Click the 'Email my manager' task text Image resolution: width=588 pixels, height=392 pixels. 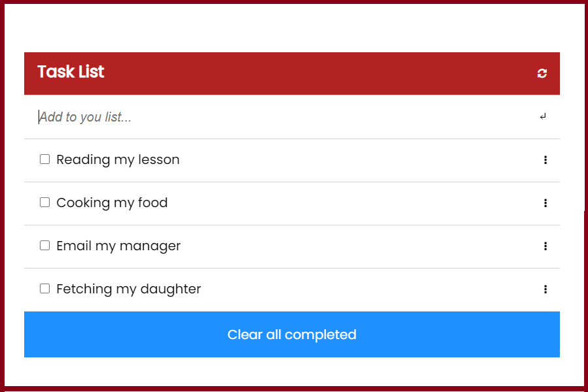click(x=118, y=246)
